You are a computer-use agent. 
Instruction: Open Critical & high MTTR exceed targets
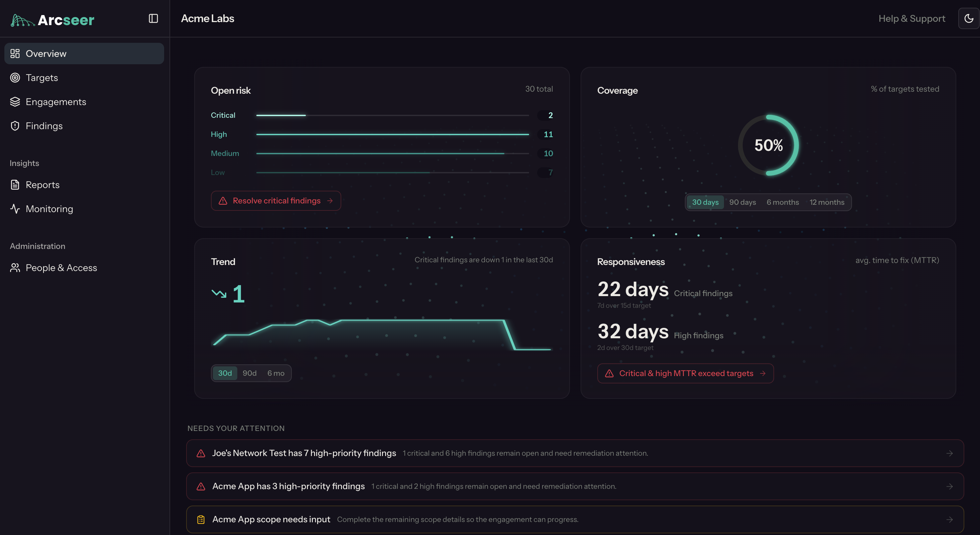685,373
